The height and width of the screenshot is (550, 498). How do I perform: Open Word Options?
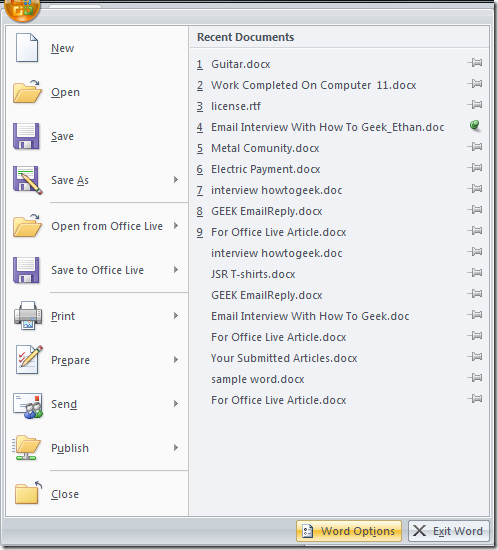pyautogui.click(x=349, y=531)
